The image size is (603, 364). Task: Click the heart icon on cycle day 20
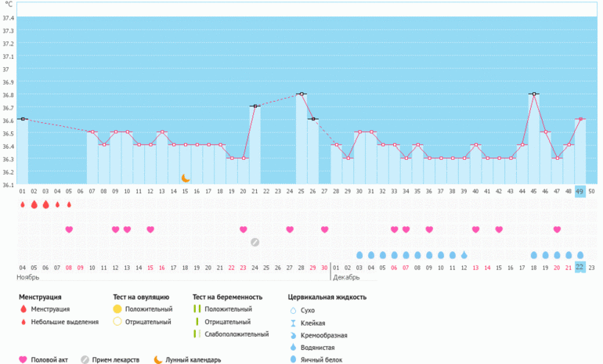tap(244, 229)
